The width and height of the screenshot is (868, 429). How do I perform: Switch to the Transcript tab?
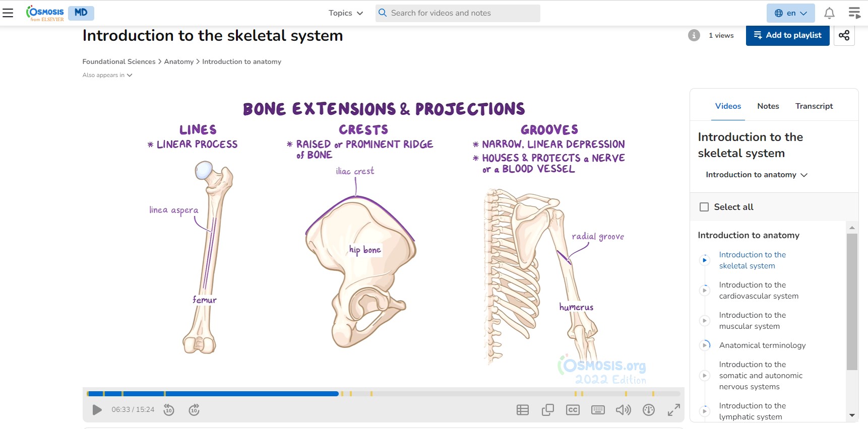click(x=814, y=106)
